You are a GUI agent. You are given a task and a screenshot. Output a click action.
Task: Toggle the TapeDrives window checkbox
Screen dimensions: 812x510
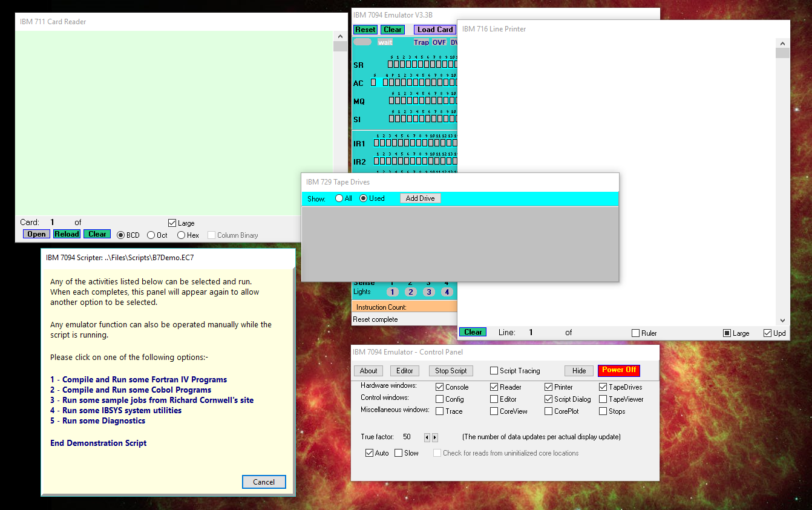(603, 387)
